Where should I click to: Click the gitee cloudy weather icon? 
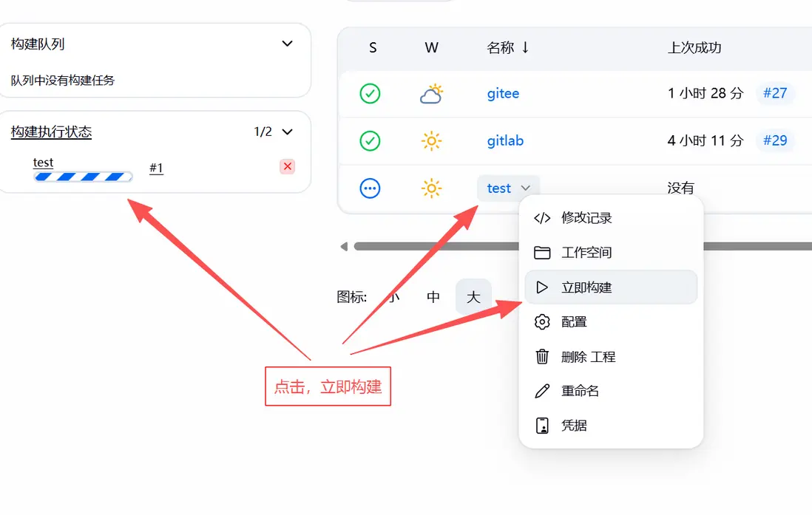[x=431, y=94]
